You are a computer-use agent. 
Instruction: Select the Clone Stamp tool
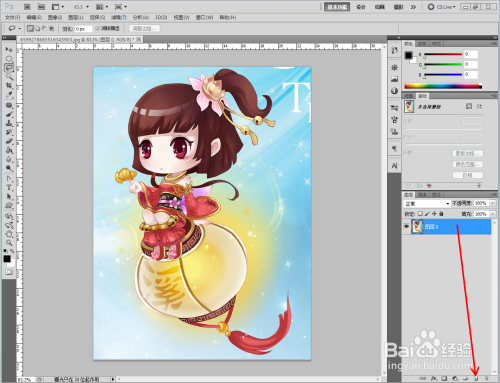pos(9,124)
